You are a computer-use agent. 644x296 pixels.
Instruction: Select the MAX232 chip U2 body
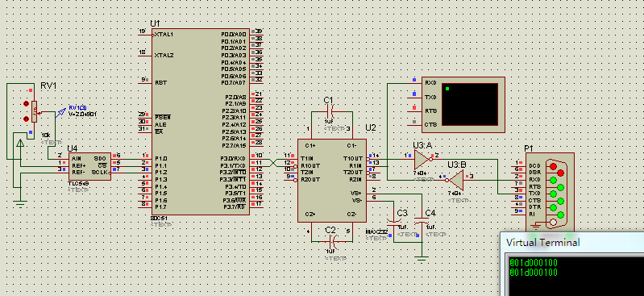(332, 181)
